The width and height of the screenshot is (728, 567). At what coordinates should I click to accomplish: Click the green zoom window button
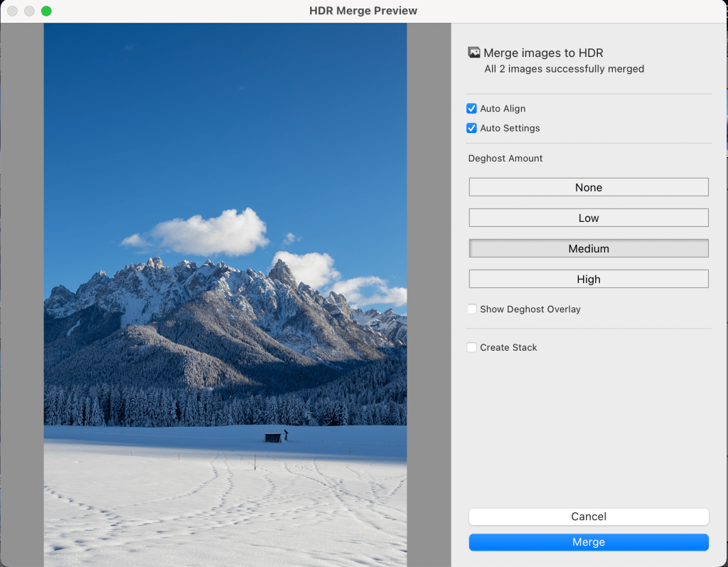[x=46, y=11]
